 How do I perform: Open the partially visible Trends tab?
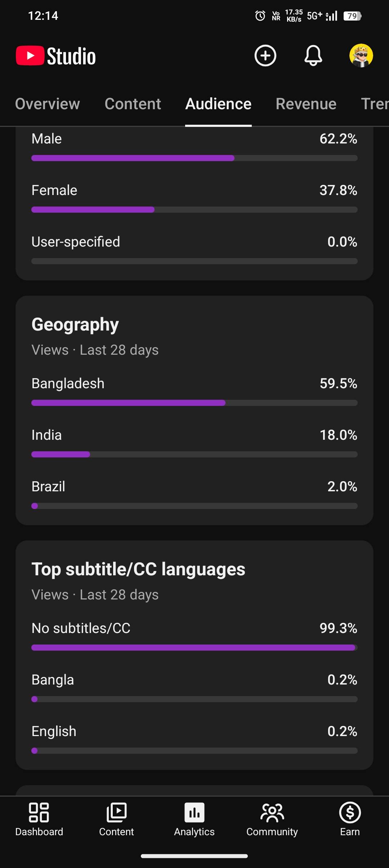coord(375,104)
